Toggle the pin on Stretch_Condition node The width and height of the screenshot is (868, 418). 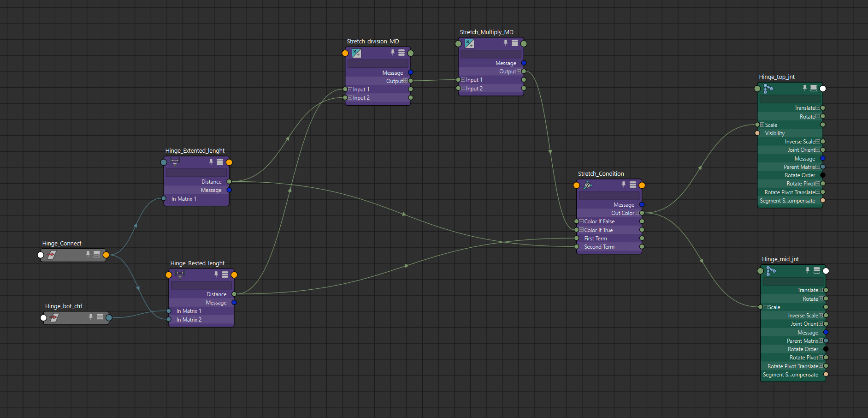pos(624,185)
